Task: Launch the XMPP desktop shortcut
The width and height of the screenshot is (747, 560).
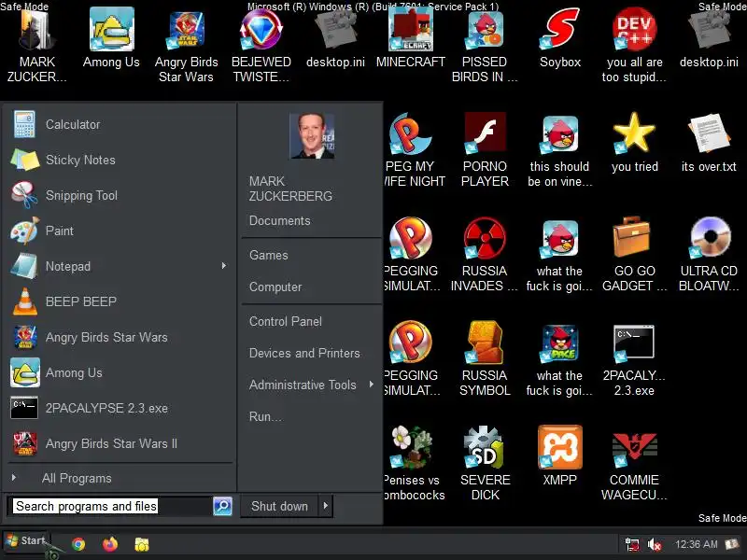Action: point(559,456)
